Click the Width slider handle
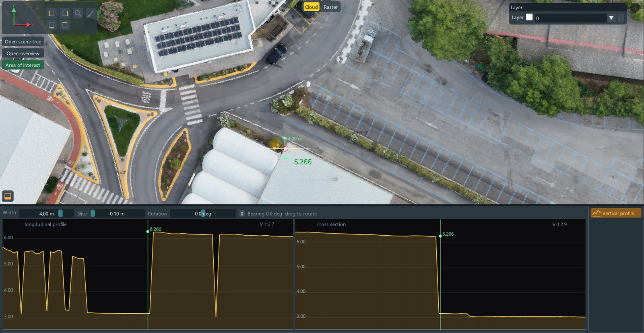The image size is (644, 333). pos(60,213)
